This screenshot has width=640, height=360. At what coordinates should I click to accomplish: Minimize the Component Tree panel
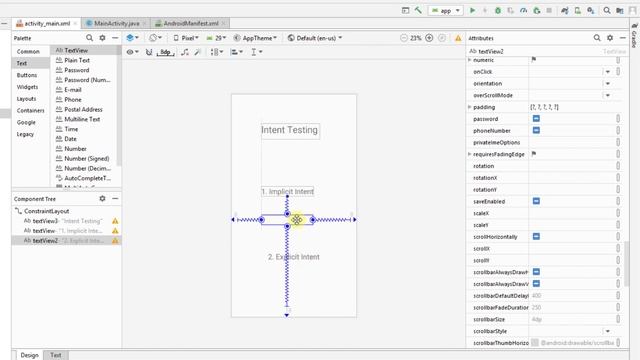pyautogui.click(x=115, y=198)
